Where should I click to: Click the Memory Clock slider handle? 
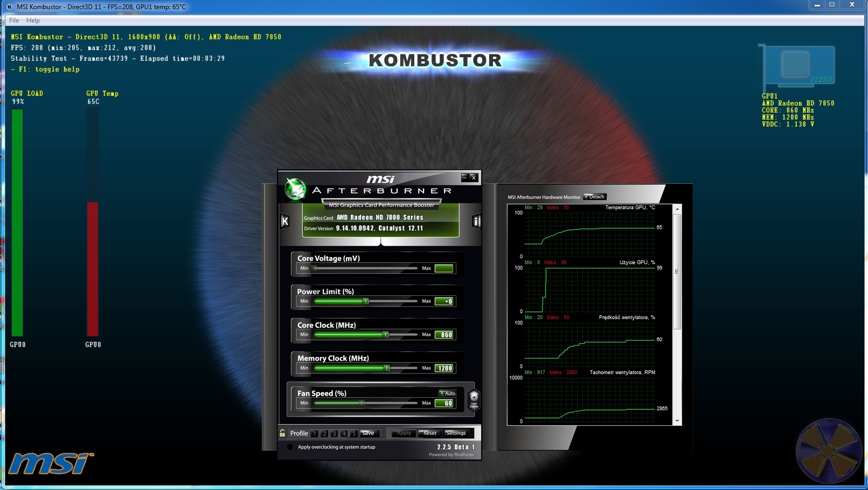(387, 368)
